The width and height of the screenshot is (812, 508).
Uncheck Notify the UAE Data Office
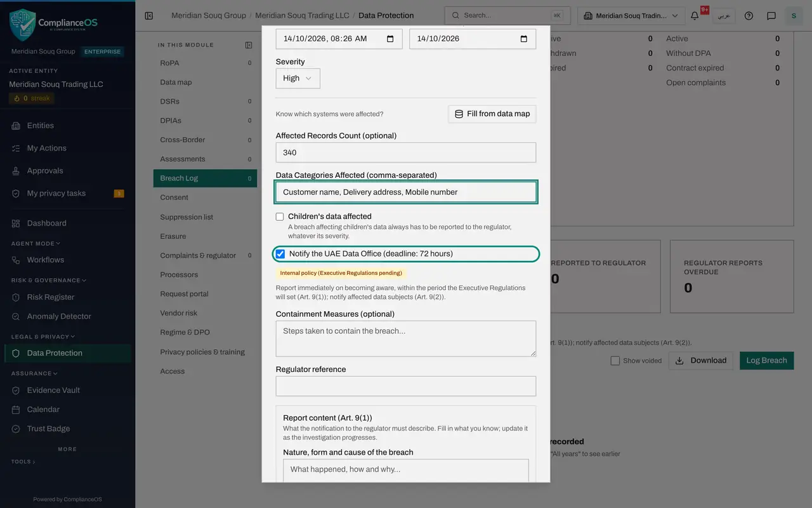(x=280, y=254)
